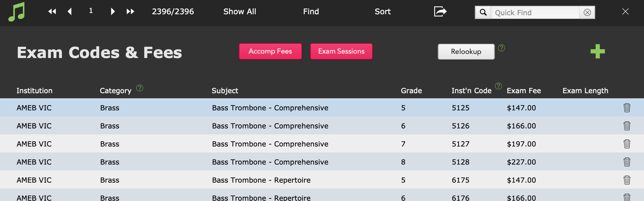
Task: Click Show All in the toolbar
Action: click(x=240, y=12)
